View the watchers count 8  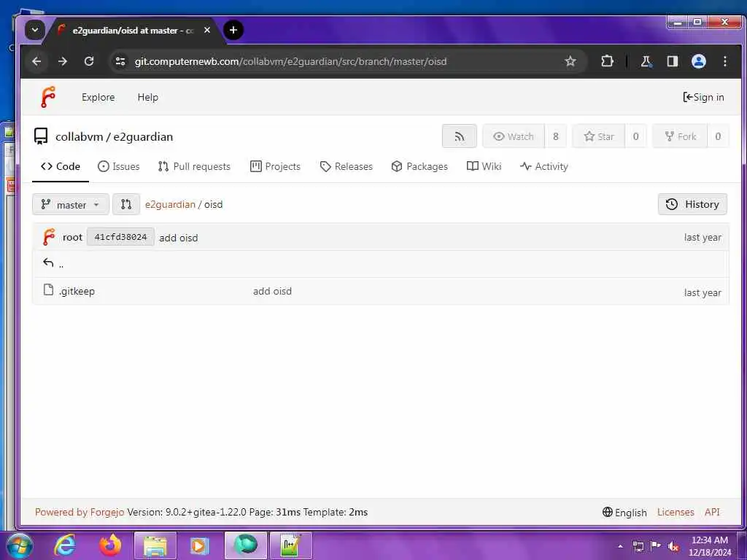[x=555, y=136]
